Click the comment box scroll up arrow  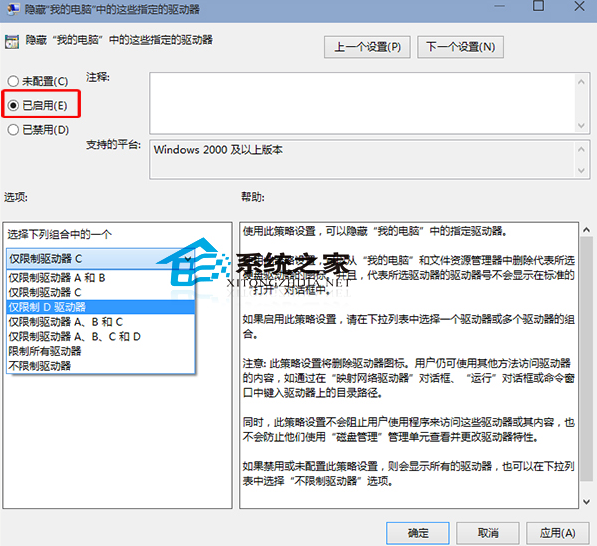tap(581, 82)
